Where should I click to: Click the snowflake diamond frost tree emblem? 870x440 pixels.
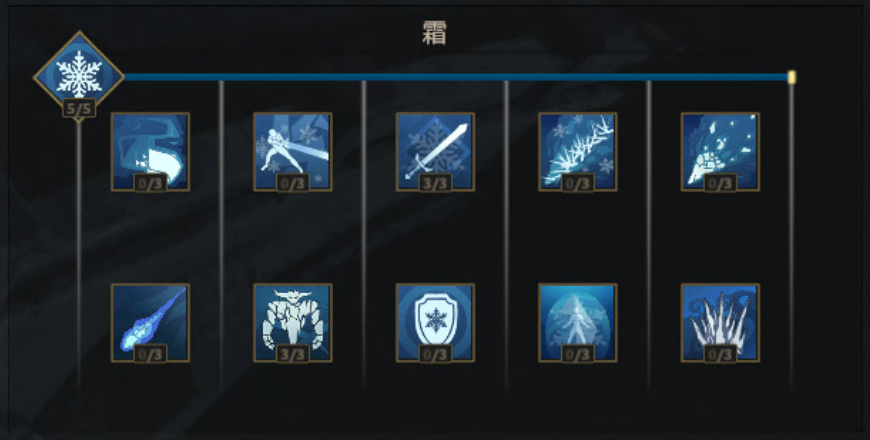[79, 76]
